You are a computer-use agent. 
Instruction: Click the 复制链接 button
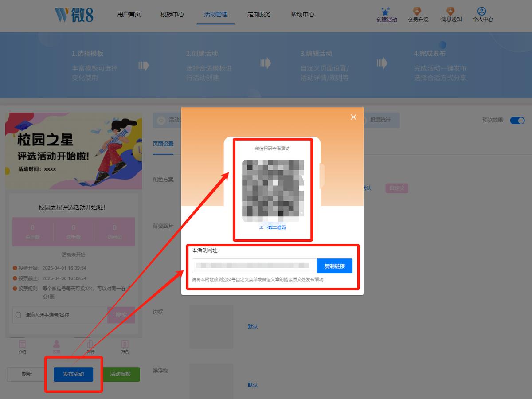click(335, 266)
